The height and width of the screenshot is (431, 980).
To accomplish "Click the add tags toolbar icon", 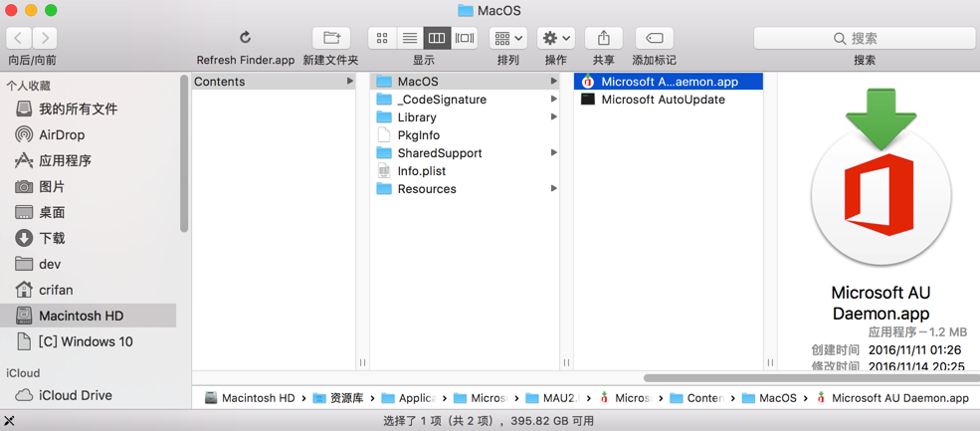I will click(654, 38).
